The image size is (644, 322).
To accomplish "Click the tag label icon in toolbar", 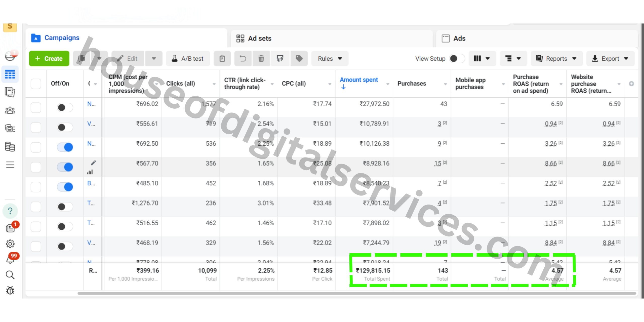I will pos(299,59).
